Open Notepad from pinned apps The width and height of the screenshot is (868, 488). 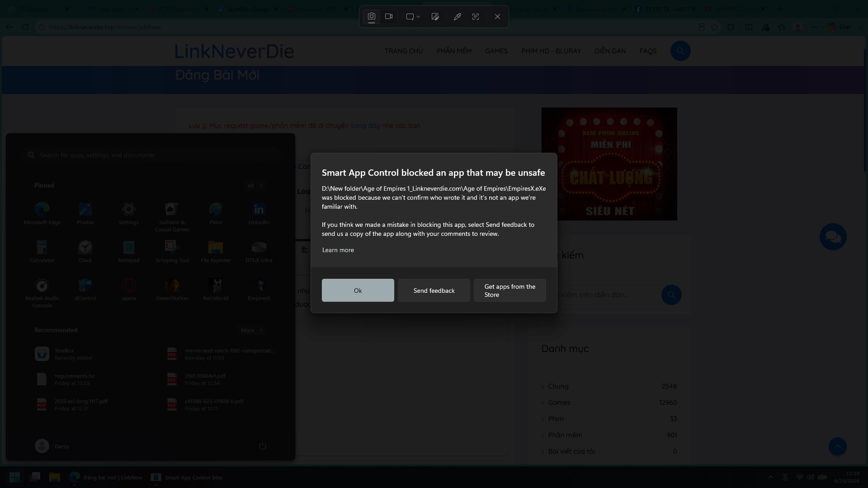pos(129,252)
